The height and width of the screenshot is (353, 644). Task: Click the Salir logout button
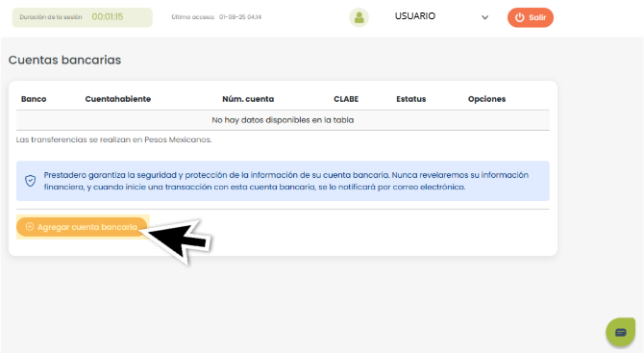click(531, 17)
